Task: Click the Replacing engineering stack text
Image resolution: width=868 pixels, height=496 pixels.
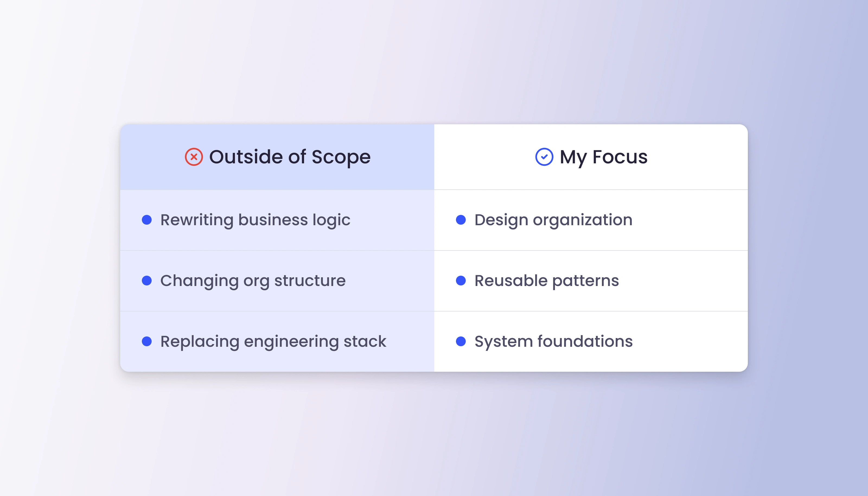Action: click(x=273, y=342)
